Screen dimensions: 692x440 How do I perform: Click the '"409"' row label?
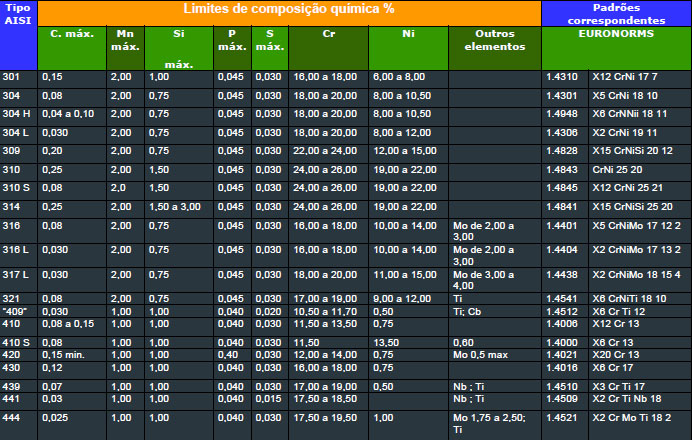point(14,311)
